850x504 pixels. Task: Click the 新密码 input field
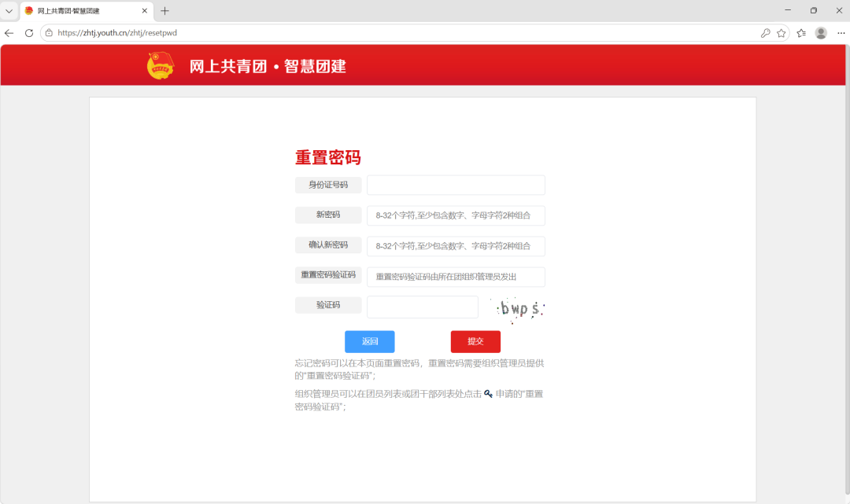(x=456, y=215)
